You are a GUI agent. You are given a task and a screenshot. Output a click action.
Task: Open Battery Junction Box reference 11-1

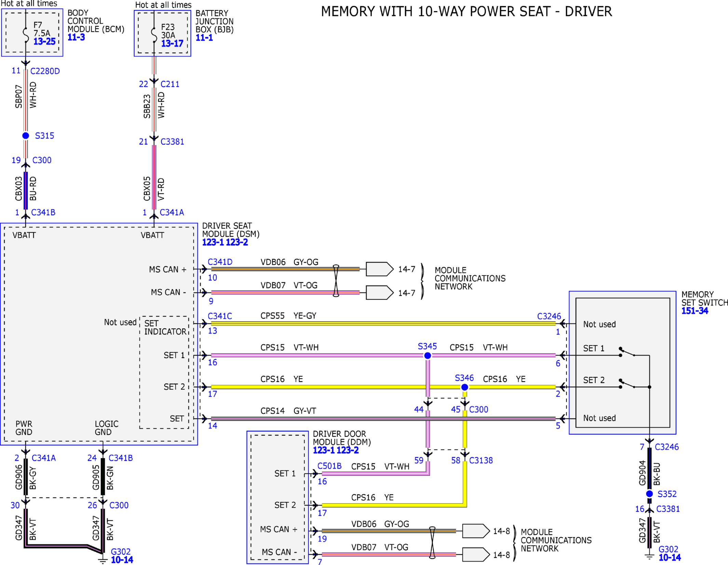204,38
